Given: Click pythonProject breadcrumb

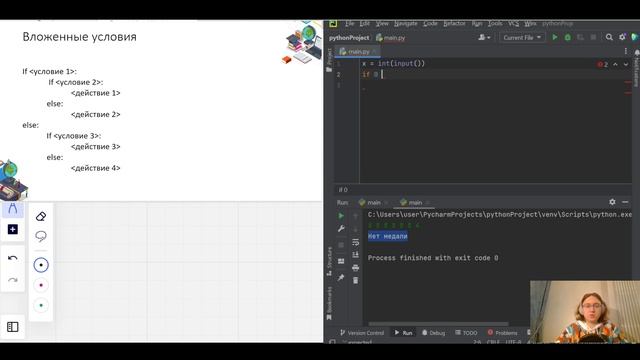Looking at the screenshot, I should 349,38.
